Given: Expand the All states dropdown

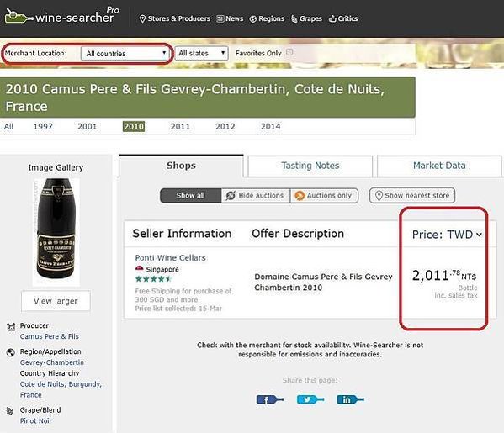Looking at the screenshot, I should click(202, 53).
